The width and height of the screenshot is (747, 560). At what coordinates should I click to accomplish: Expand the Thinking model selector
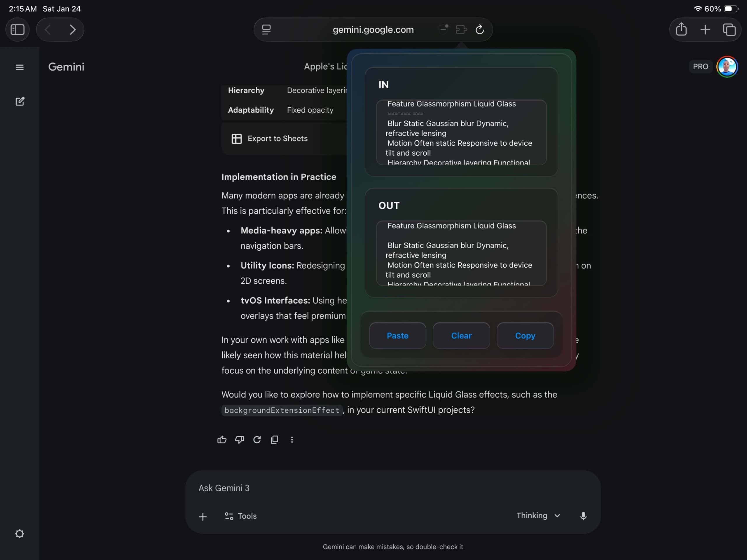point(538,516)
